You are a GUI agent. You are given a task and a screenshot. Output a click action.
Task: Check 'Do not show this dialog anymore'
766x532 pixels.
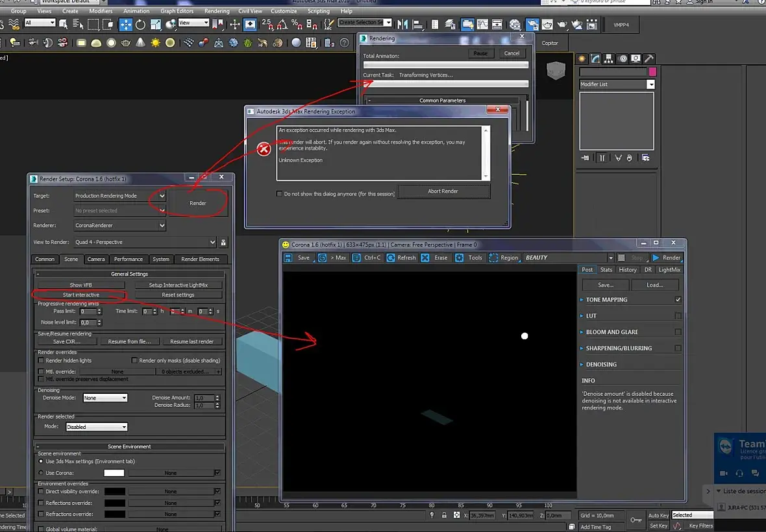[x=280, y=194]
